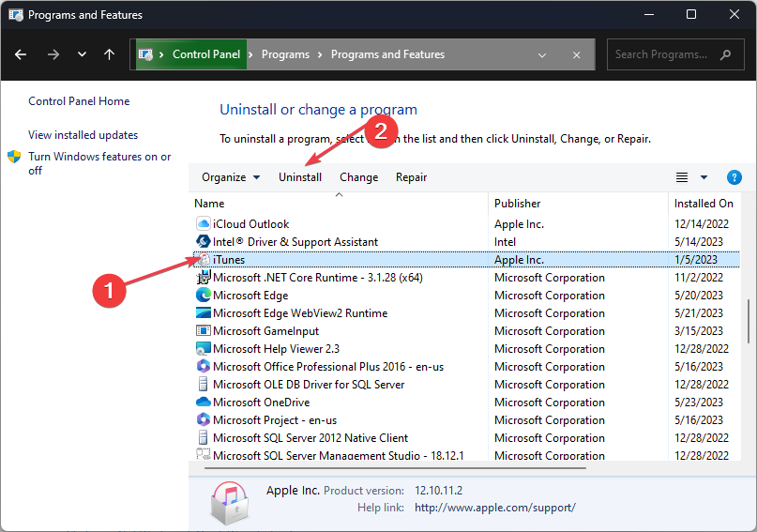
Task: Click Microsoft Project en-us icon
Action: (204, 420)
